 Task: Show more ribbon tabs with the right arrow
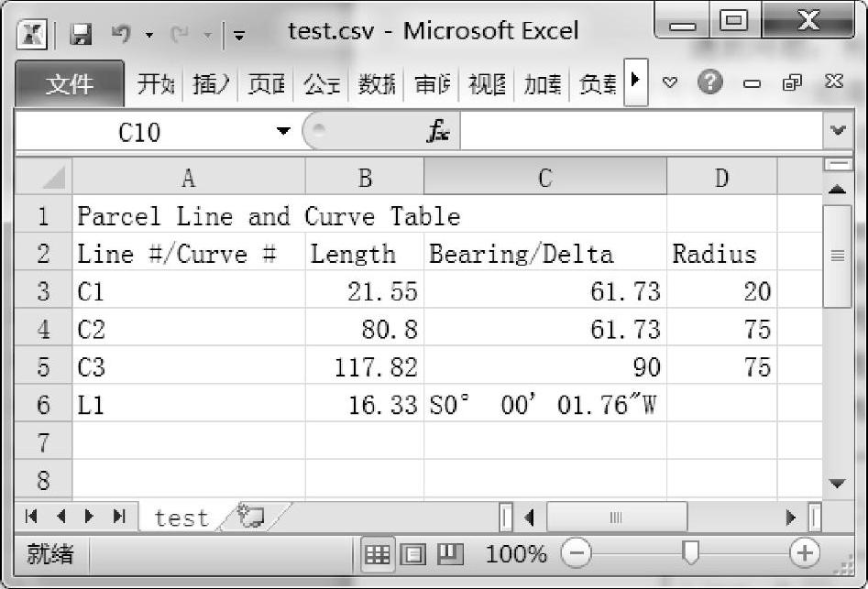(x=635, y=82)
